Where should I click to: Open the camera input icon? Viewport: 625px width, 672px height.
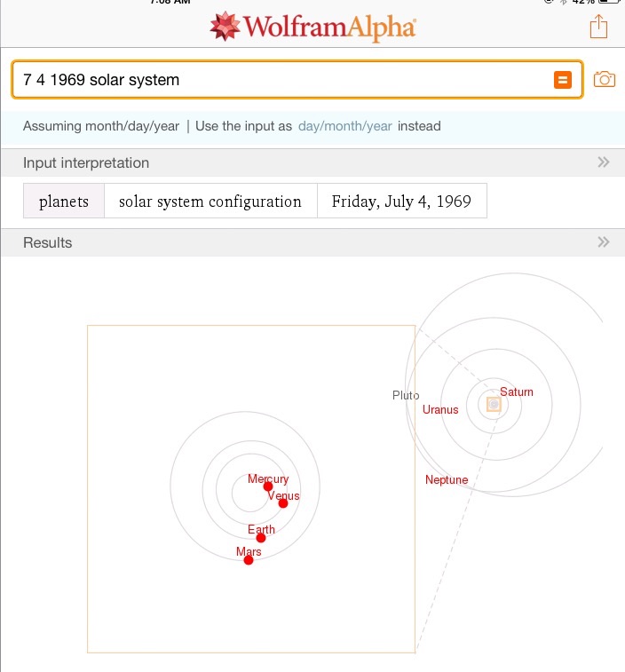605,79
